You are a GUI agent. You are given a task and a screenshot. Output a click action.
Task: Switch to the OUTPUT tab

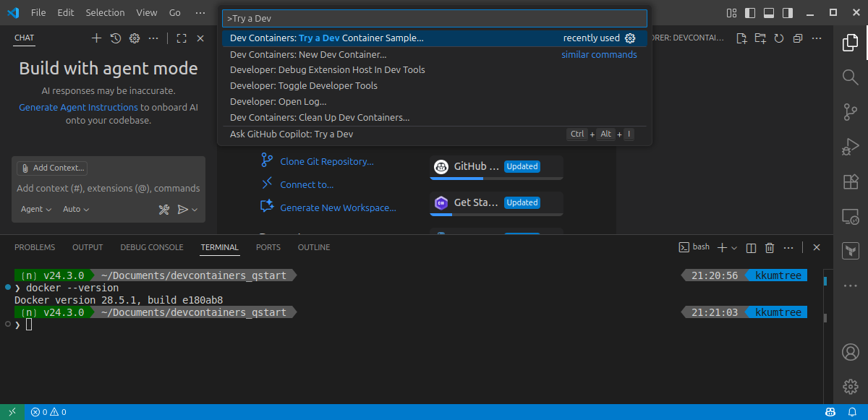88,247
